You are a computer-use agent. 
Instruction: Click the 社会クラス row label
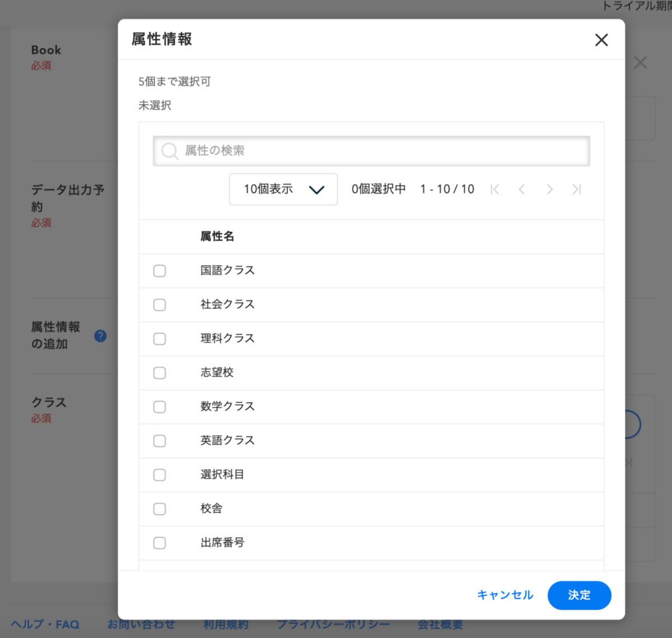(x=227, y=304)
